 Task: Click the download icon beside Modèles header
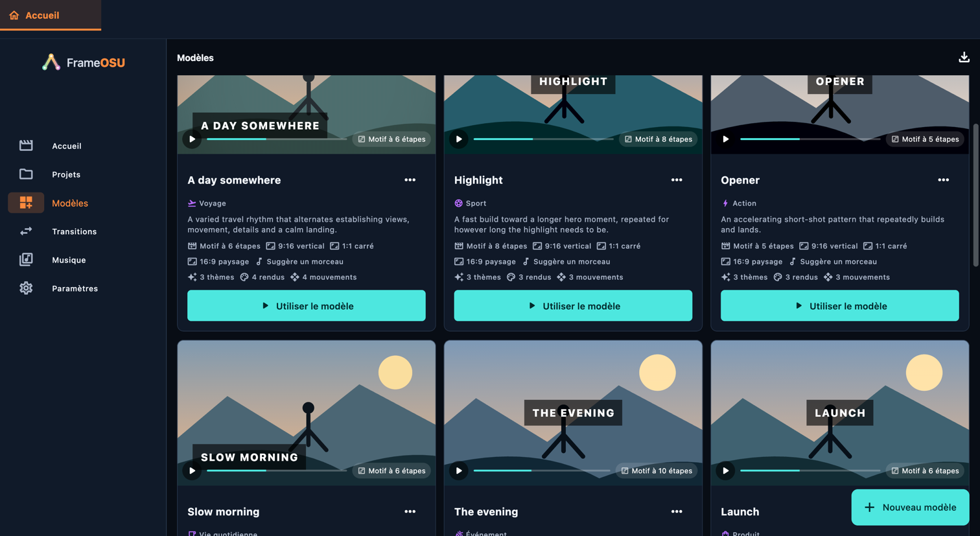(964, 58)
